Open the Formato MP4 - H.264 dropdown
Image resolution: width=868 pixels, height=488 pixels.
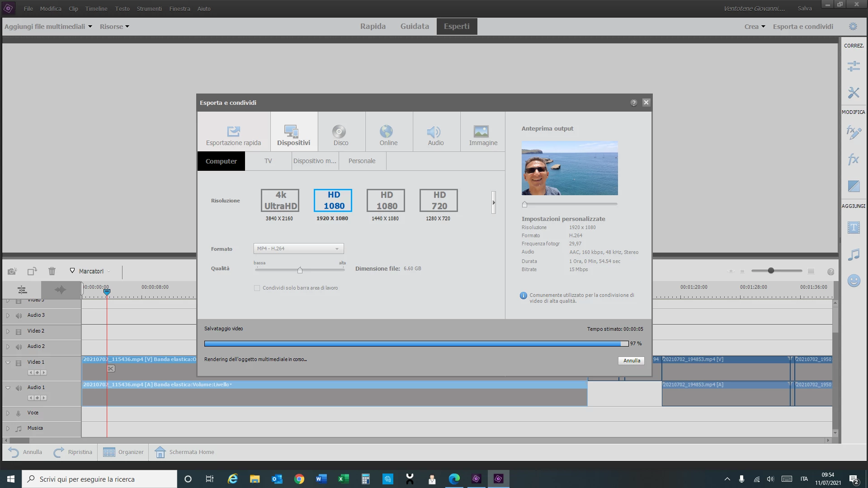pyautogui.click(x=298, y=249)
